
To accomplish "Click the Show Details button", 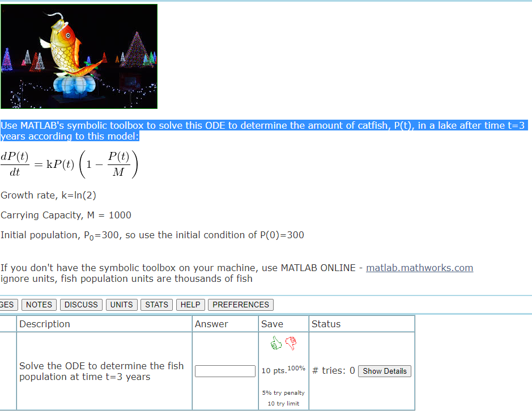I will (x=384, y=371).
